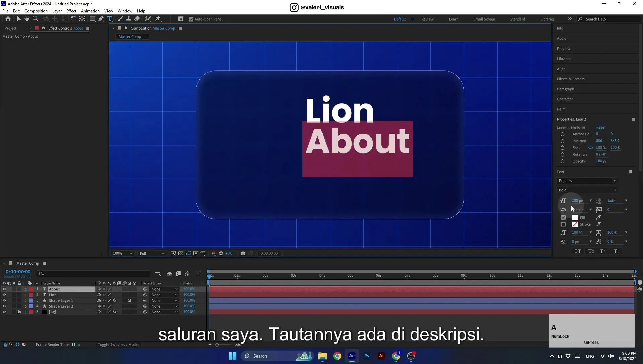
Task: Reset exposure using the aperture icon
Action: [x=221, y=253]
